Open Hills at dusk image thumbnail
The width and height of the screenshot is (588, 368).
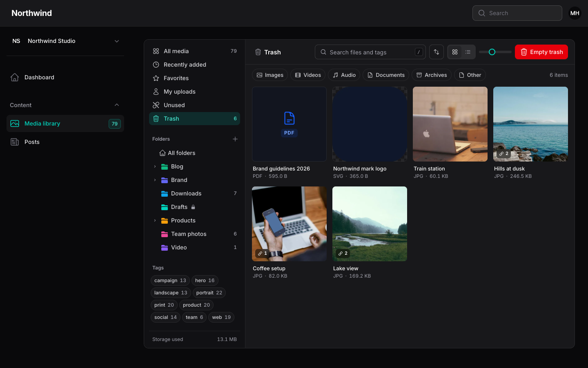click(x=530, y=124)
